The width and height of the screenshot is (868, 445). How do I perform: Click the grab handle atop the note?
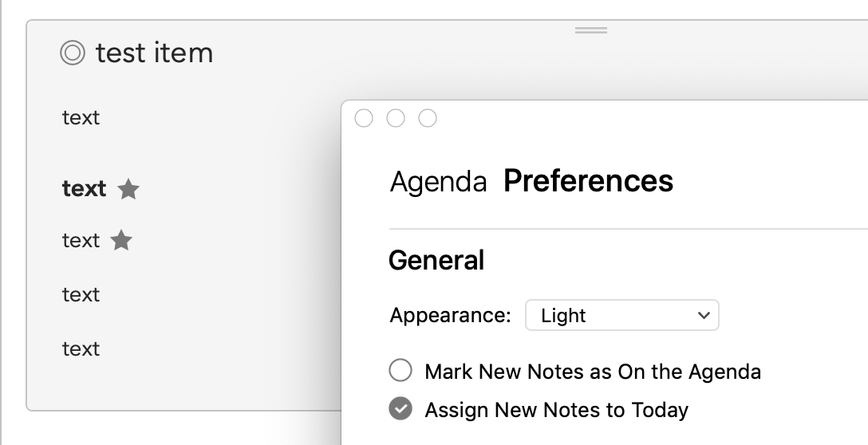(x=590, y=30)
